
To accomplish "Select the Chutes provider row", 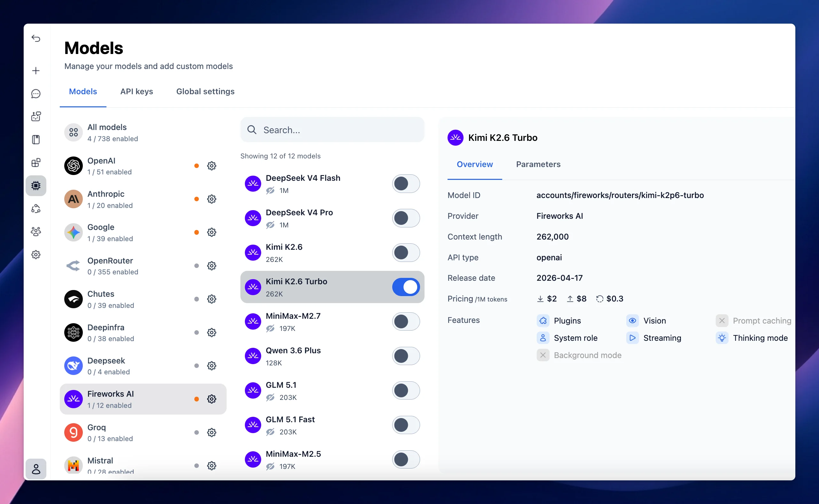I will (x=143, y=299).
